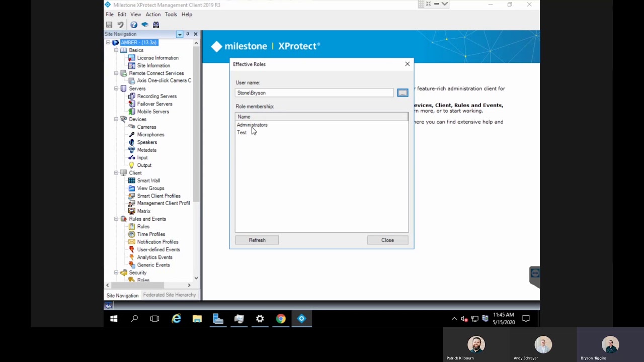
Task: Select the Generic Events icon
Action: click(132, 265)
